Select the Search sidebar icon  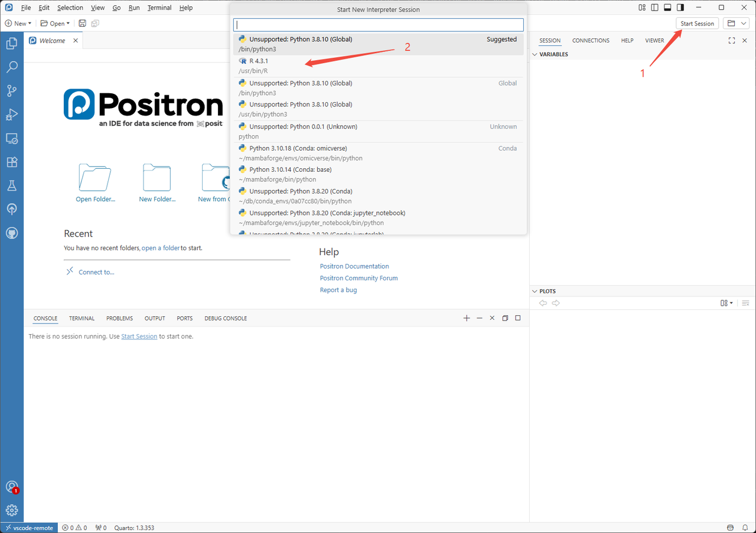coord(12,67)
